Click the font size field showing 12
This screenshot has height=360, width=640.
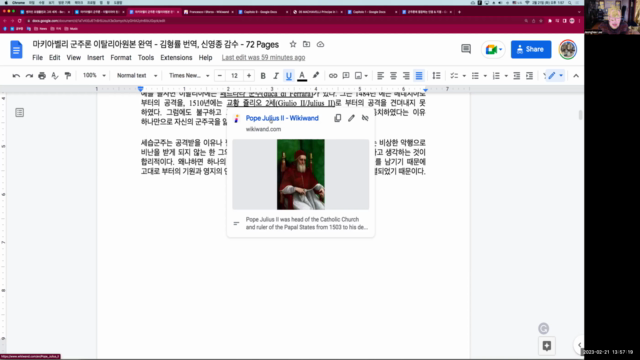click(x=234, y=76)
